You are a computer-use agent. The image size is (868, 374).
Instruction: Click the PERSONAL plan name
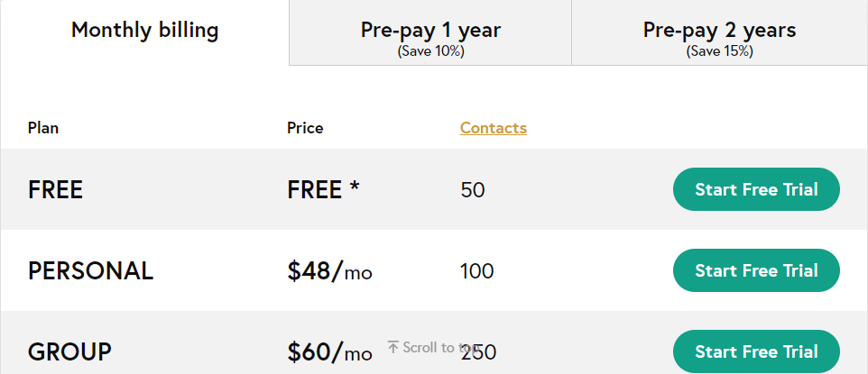tap(90, 271)
